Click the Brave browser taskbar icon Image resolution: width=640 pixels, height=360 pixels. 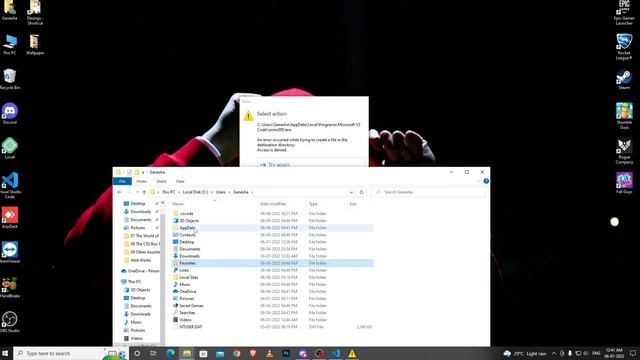[253, 353]
